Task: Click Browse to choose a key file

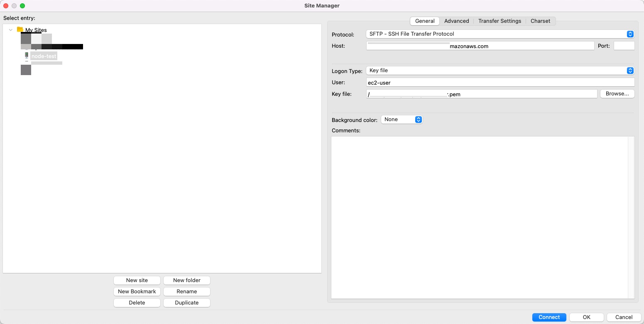Action: pyautogui.click(x=617, y=94)
